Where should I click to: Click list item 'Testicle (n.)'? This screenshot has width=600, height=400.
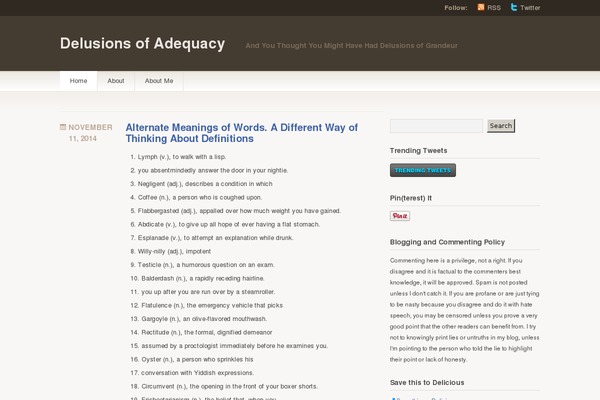[206, 265]
